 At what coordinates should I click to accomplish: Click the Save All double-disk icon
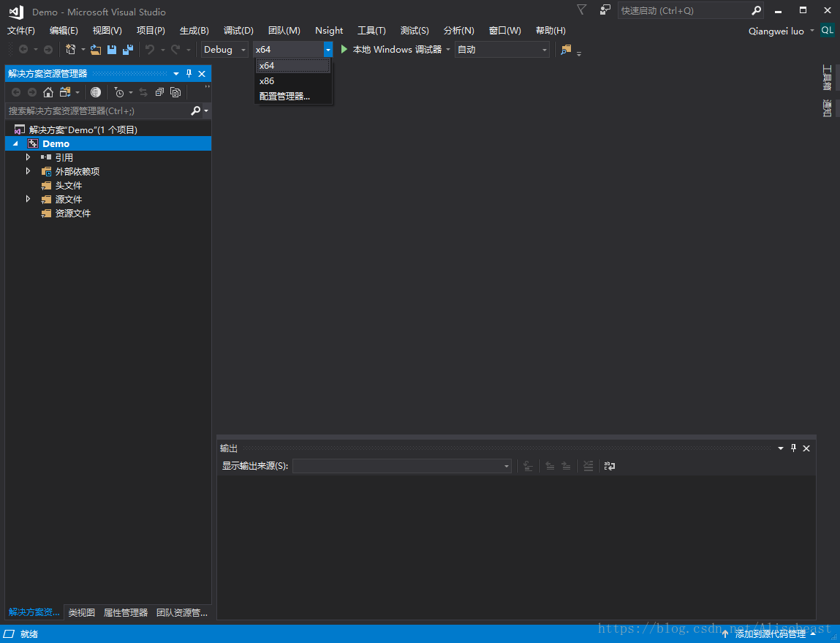click(x=128, y=50)
